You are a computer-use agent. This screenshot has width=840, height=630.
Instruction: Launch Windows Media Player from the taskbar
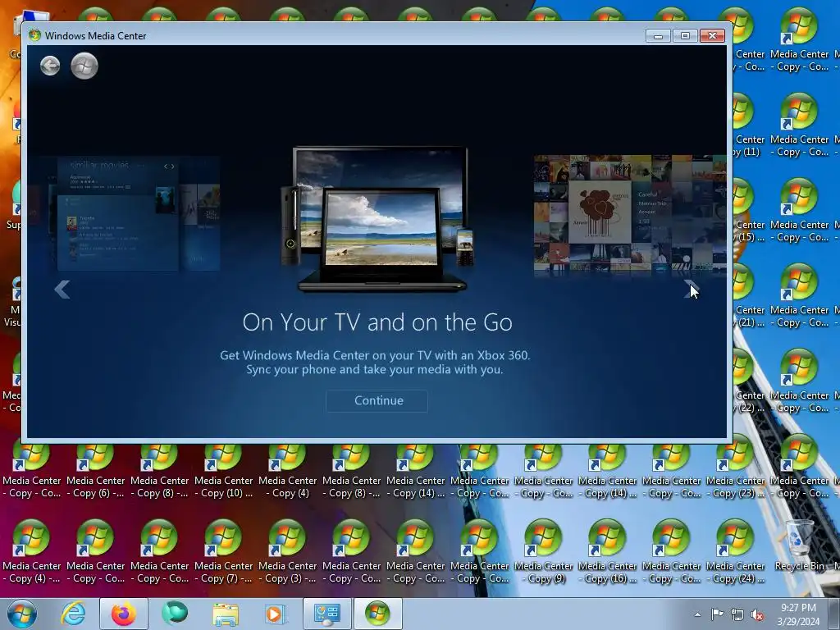pos(276,614)
